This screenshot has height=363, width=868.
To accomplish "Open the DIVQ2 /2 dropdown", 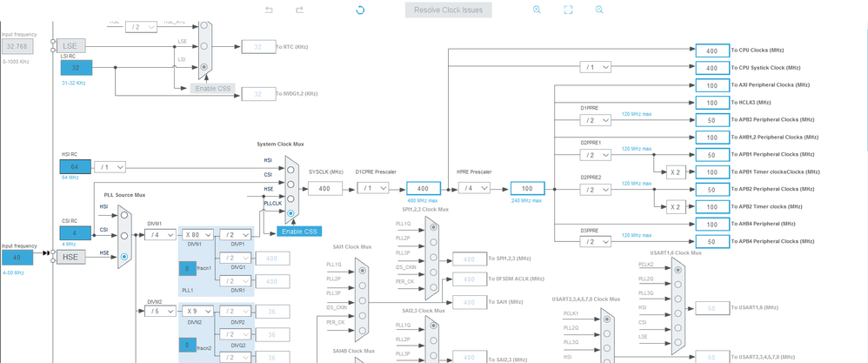I will click(236, 335).
